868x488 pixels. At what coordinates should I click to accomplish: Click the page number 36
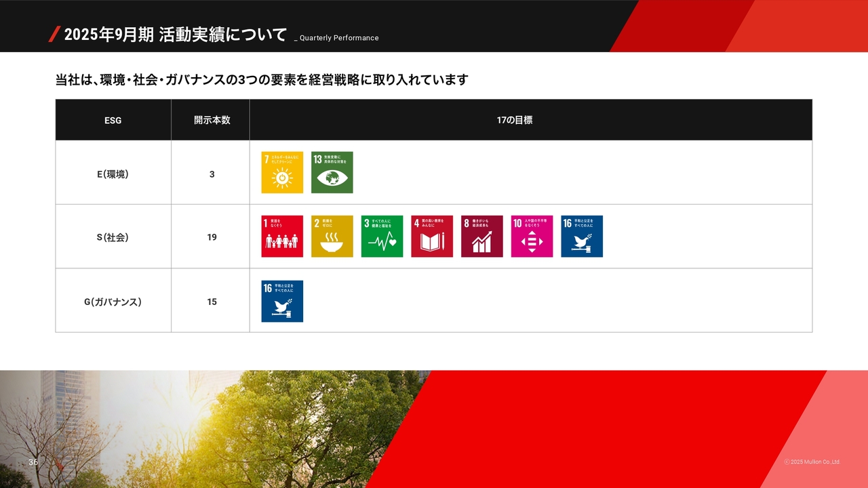coord(33,462)
